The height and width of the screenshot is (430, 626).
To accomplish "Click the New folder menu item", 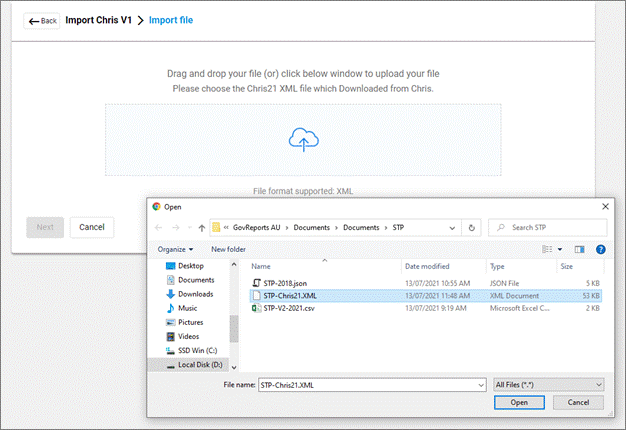I will click(x=228, y=249).
